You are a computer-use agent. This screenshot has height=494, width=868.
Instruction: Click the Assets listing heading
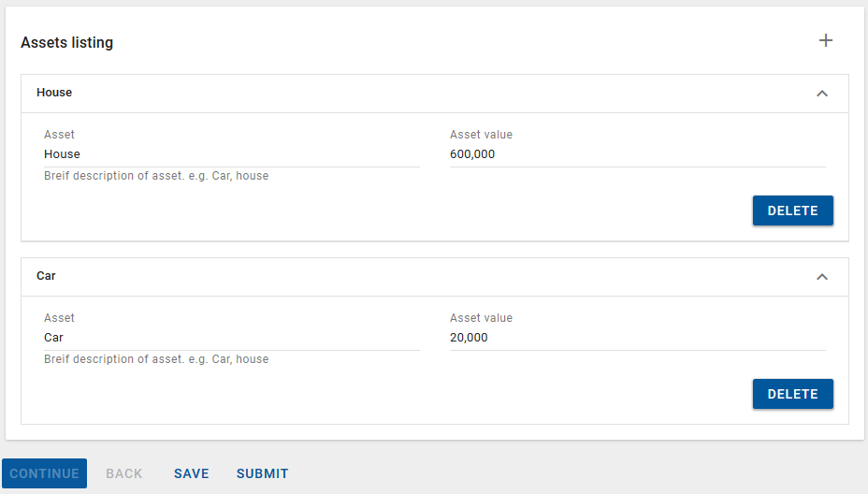(x=66, y=42)
